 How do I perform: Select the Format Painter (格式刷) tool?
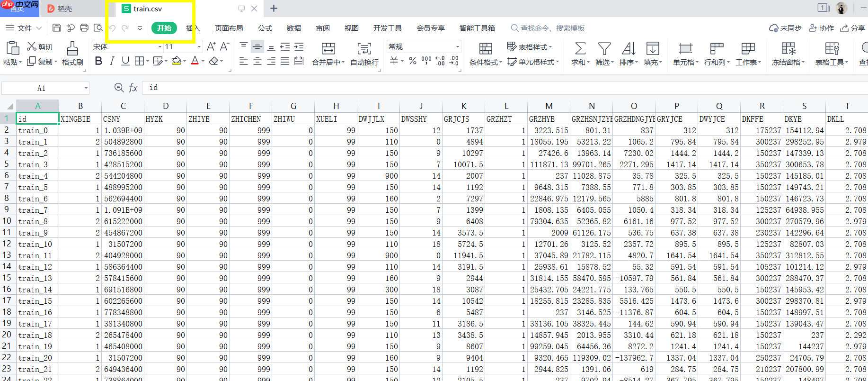tap(72, 54)
